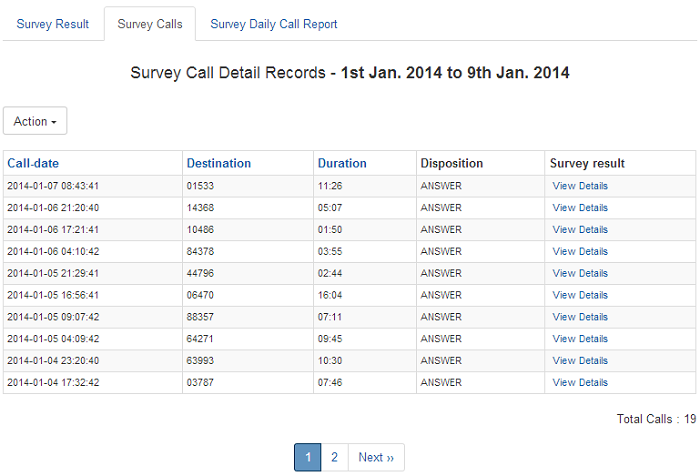Sort table by Duration column header

point(342,163)
